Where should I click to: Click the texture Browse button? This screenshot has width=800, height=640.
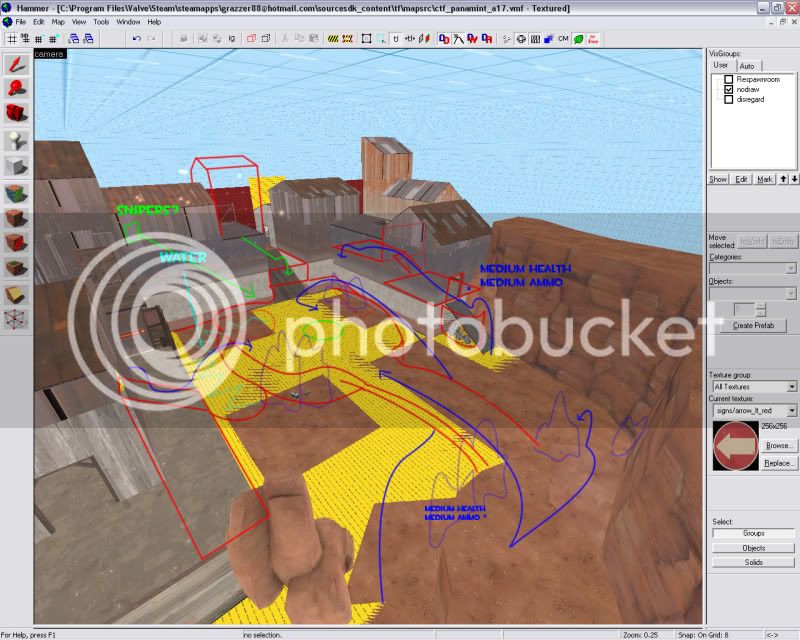pos(778,446)
